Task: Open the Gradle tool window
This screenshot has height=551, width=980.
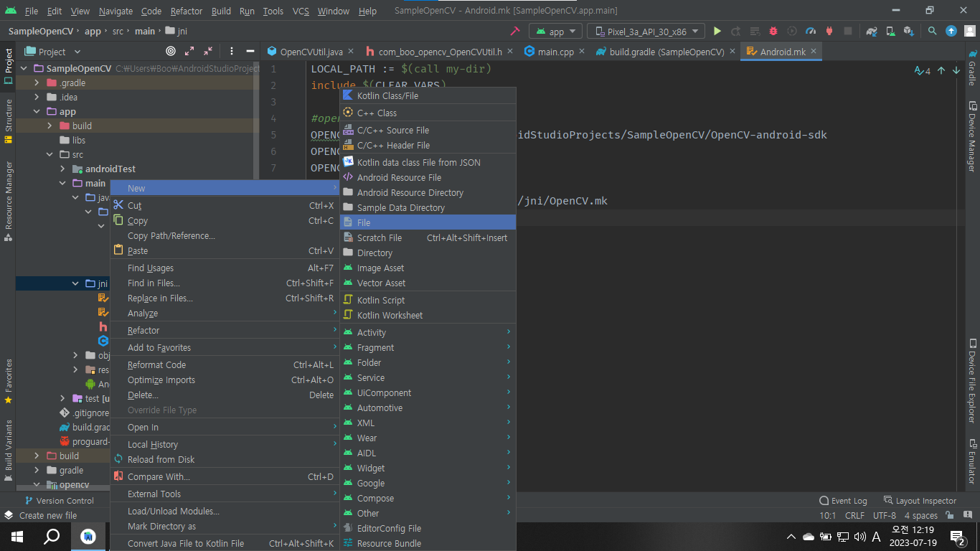Action: pyautogui.click(x=972, y=67)
